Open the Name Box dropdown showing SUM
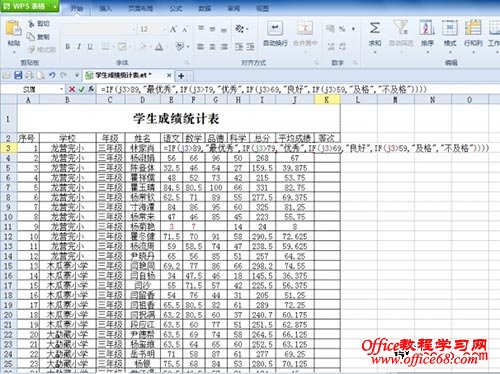Screen dimensions: 500x374 tap(61, 89)
